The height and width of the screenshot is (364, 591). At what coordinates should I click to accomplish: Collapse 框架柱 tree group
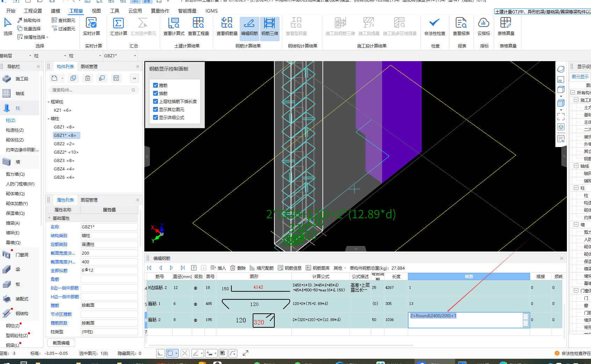pos(49,102)
